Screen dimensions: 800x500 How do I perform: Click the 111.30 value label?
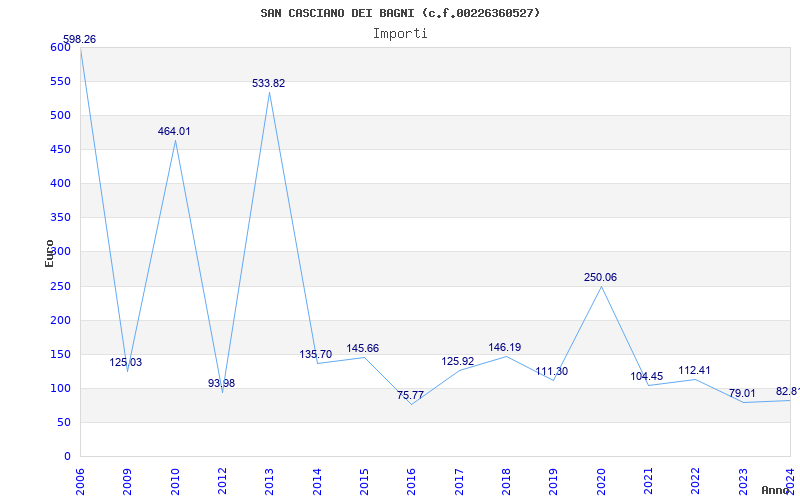552,371
